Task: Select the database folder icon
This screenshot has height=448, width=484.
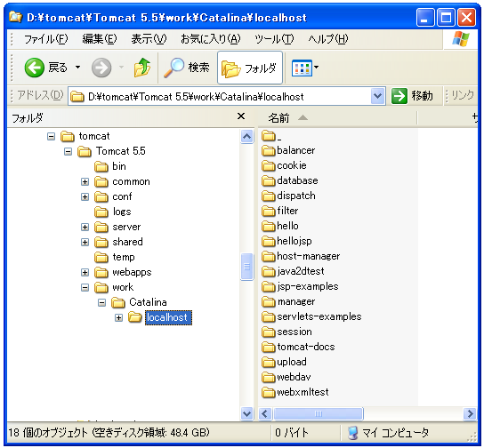Action: 268,180
